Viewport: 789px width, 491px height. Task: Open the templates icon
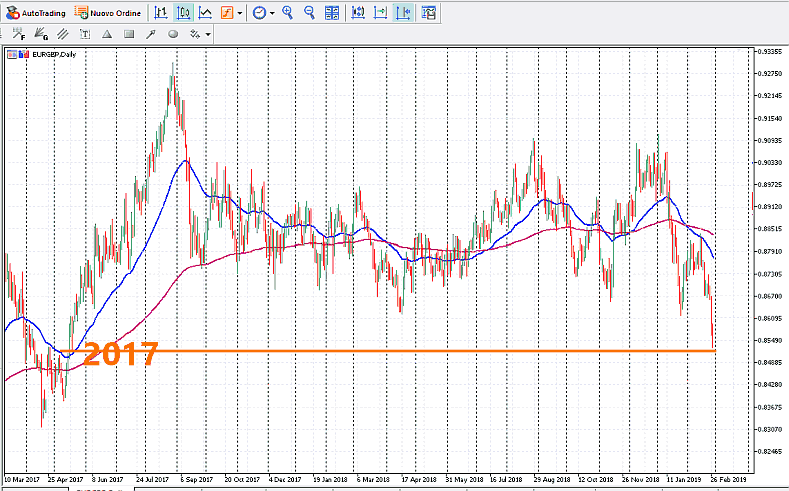pos(428,13)
